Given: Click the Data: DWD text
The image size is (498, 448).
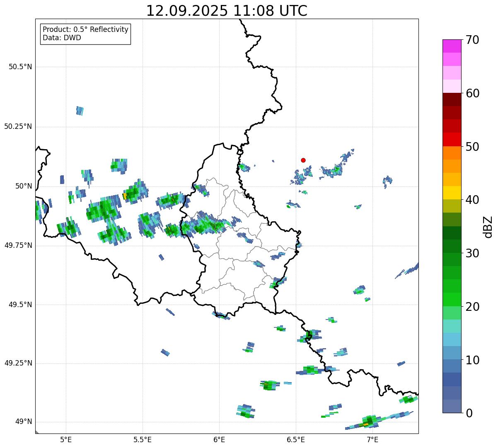Looking at the screenshot, I should click(x=62, y=38).
